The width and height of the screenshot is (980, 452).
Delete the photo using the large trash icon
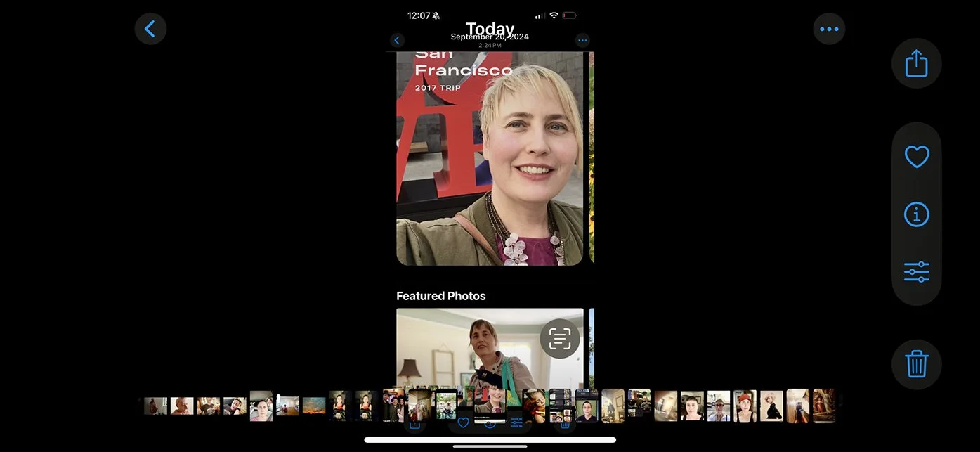click(916, 365)
